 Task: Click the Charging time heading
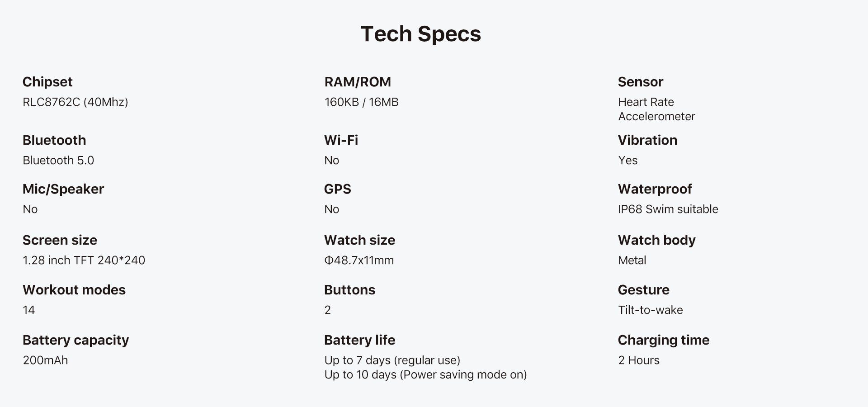pyautogui.click(x=663, y=340)
